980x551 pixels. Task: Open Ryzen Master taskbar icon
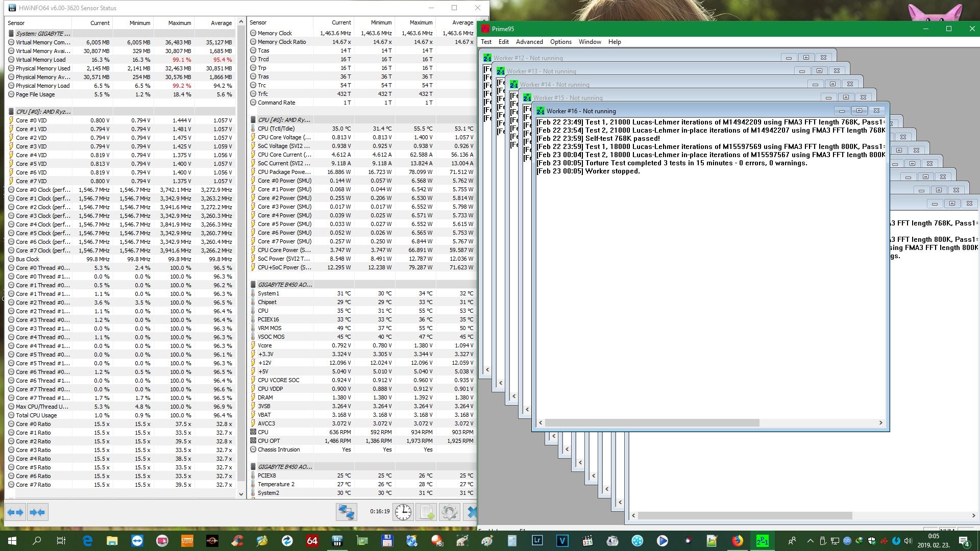[x=212, y=541]
